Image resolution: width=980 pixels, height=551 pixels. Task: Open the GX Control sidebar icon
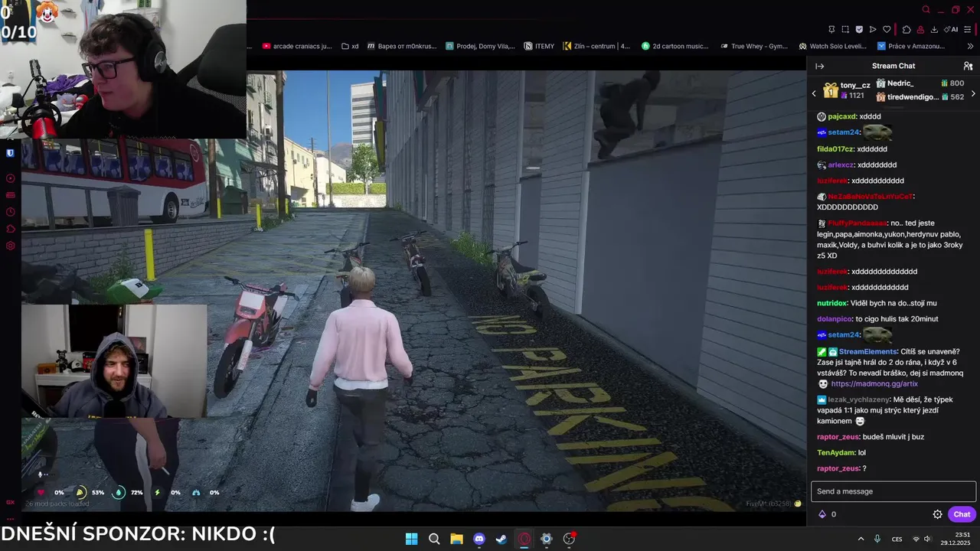(x=10, y=178)
